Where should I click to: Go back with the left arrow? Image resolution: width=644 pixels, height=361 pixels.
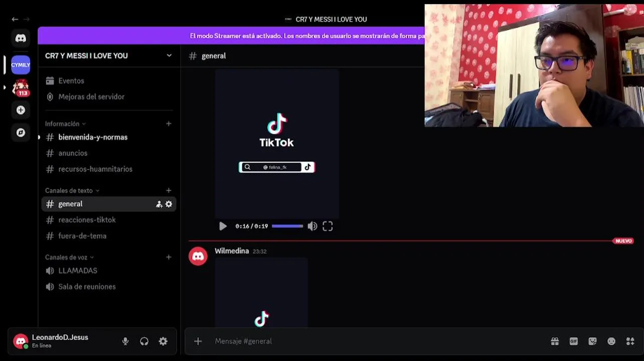click(15, 19)
